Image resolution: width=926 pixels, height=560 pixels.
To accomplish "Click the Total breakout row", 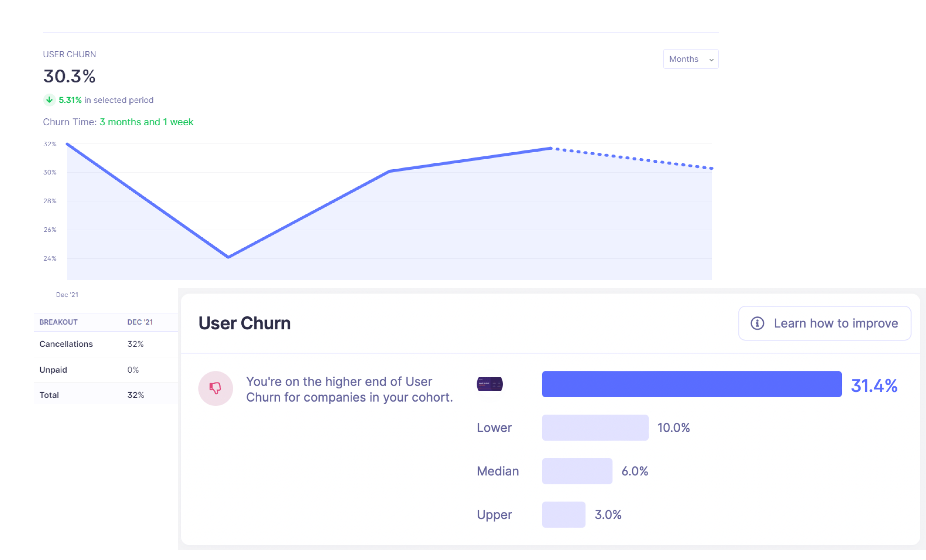I will [105, 395].
